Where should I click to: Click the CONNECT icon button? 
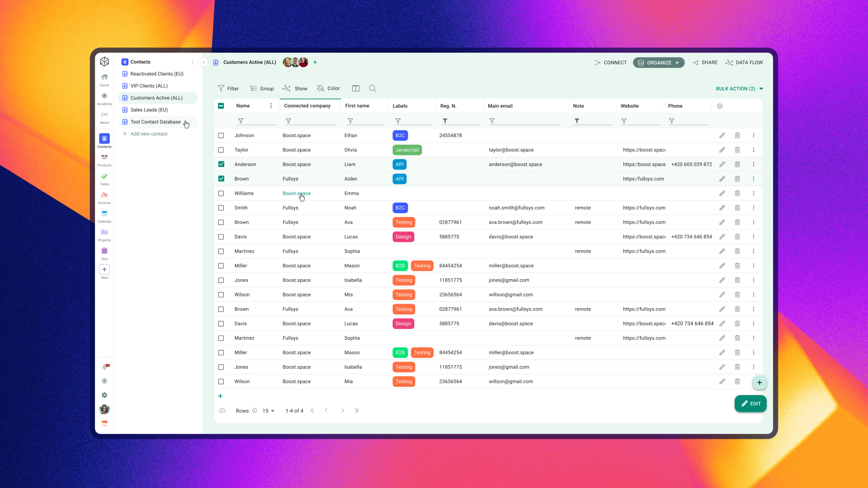[597, 62]
